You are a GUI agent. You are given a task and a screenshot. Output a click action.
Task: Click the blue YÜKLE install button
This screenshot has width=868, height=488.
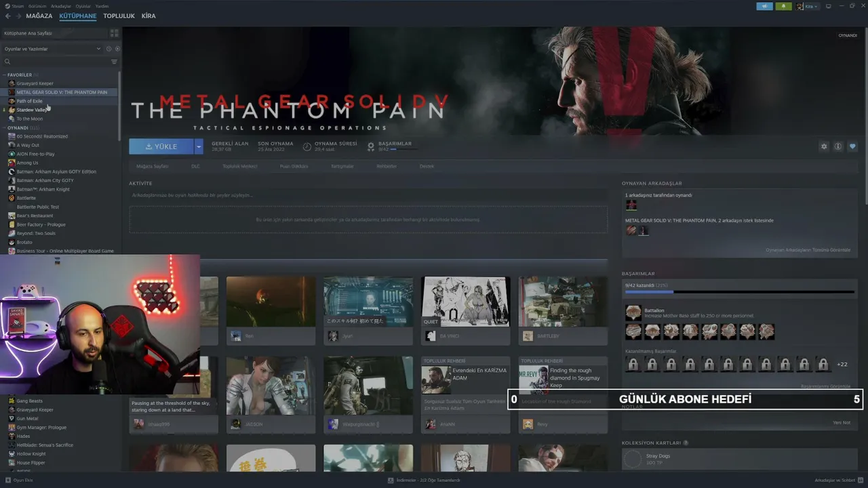[x=161, y=146]
